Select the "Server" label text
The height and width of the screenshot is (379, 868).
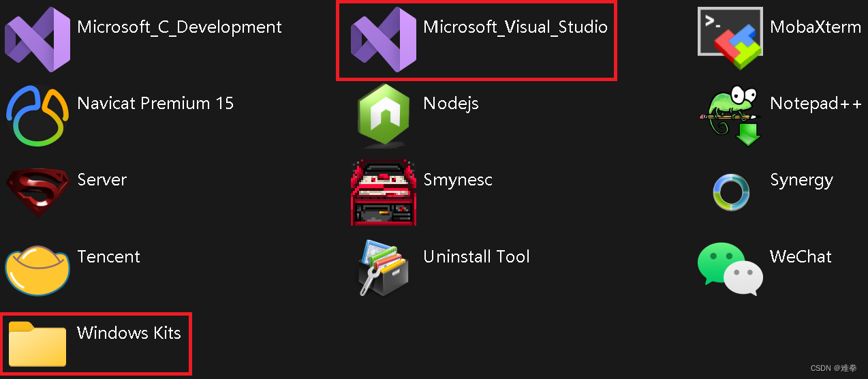click(102, 180)
